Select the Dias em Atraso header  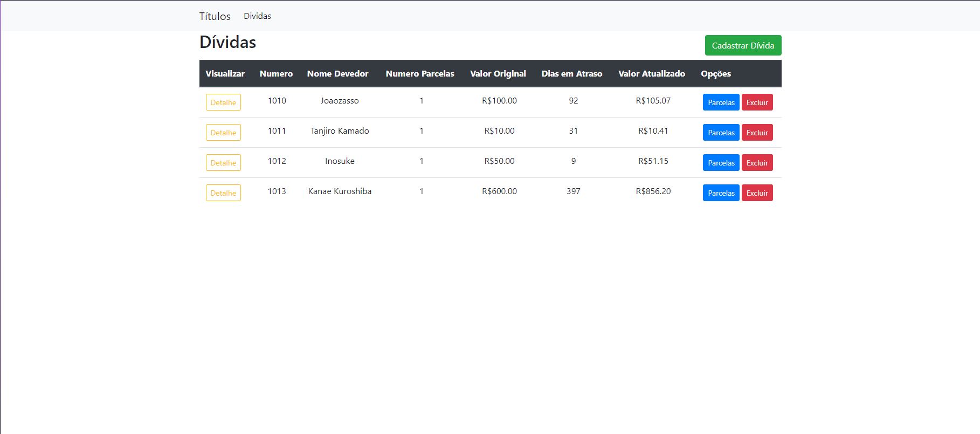(x=572, y=74)
